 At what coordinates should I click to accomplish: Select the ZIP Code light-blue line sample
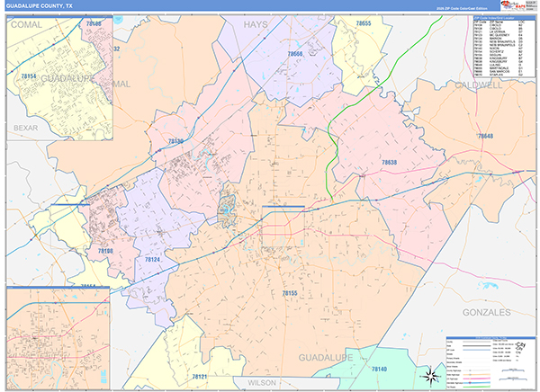(x=477, y=350)
